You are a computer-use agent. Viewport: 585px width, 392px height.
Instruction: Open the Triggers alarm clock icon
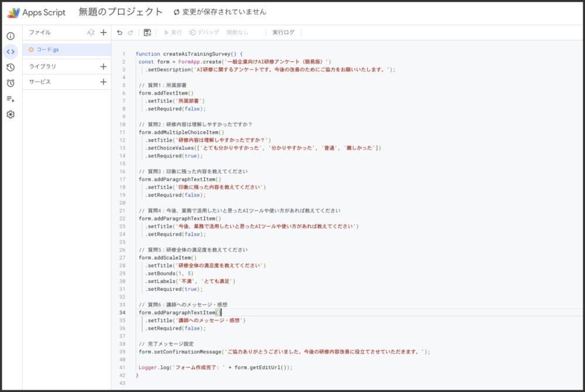point(10,82)
